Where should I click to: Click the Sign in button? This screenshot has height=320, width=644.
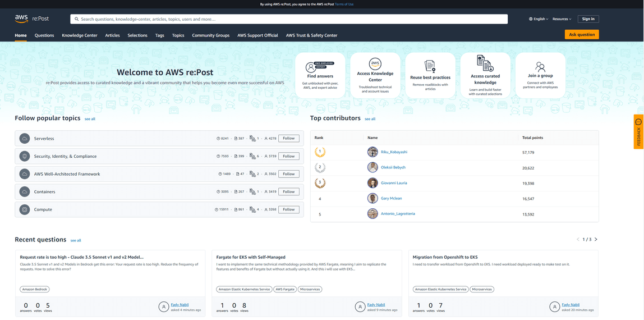[x=588, y=19]
